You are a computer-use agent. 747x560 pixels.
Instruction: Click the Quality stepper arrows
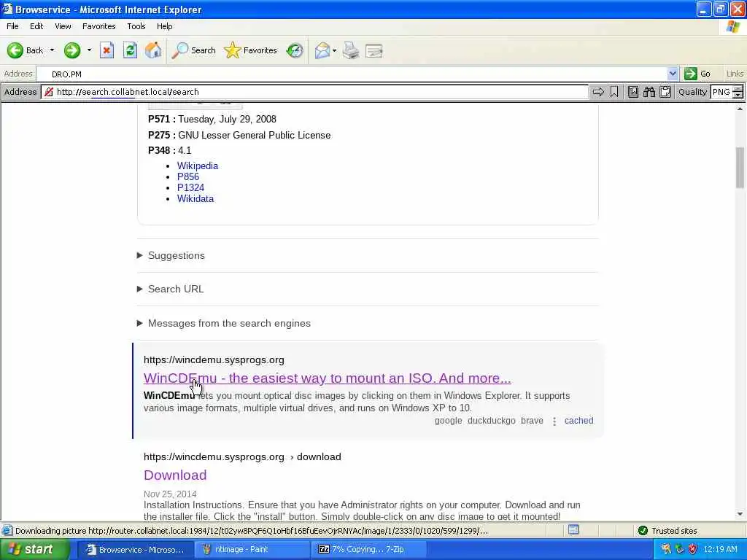click(738, 92)
